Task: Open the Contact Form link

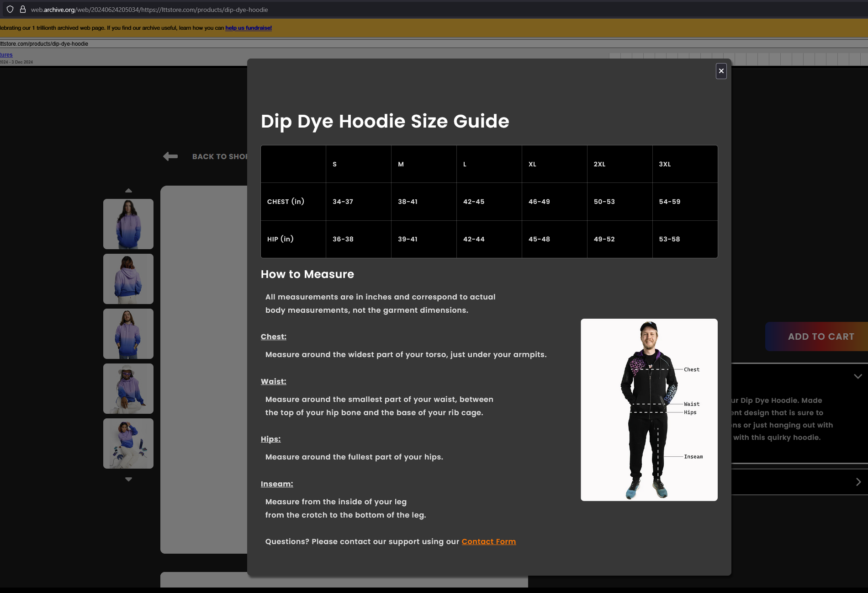Action: coord(488,541)
